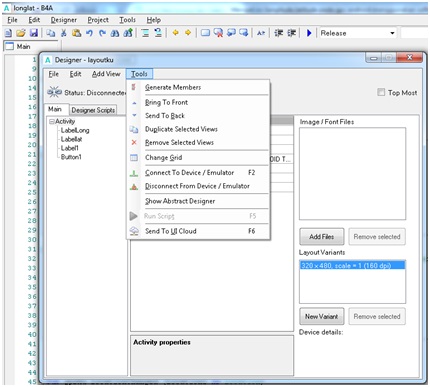Open the Designer window's File menu

click(x=53, y=74)
